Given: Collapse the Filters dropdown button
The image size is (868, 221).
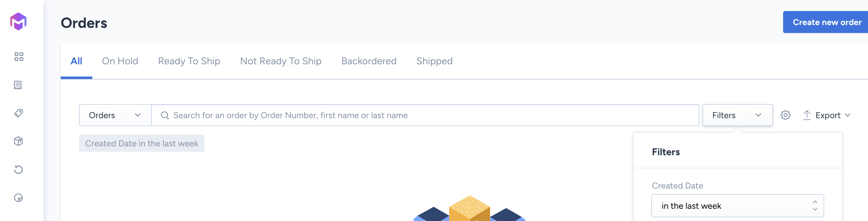Looking at the screenshot, I should click(x=737, y=115).
